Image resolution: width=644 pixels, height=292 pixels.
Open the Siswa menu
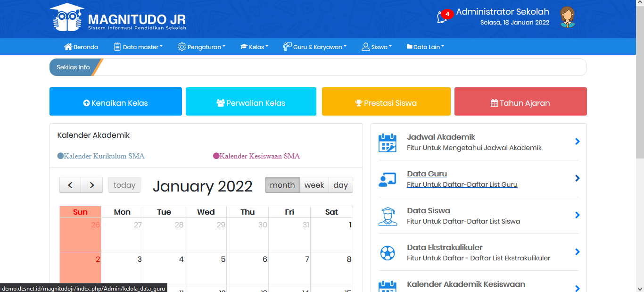click(377, 47)
